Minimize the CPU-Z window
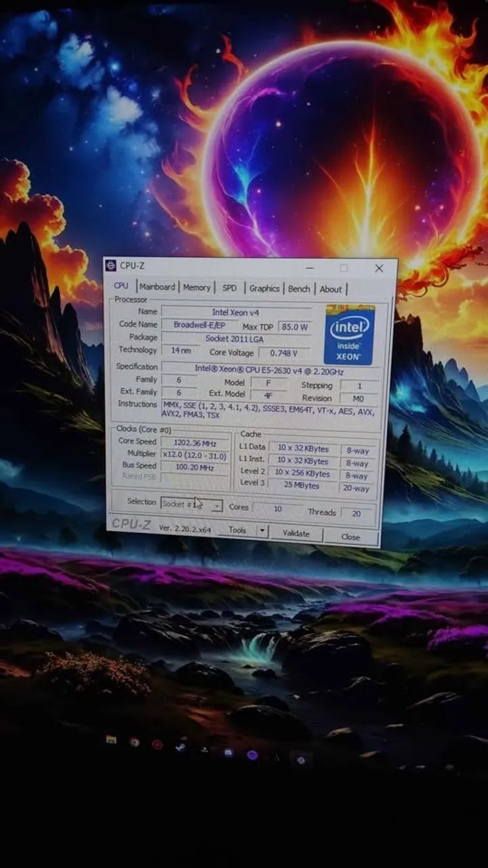 pos(310,267)
